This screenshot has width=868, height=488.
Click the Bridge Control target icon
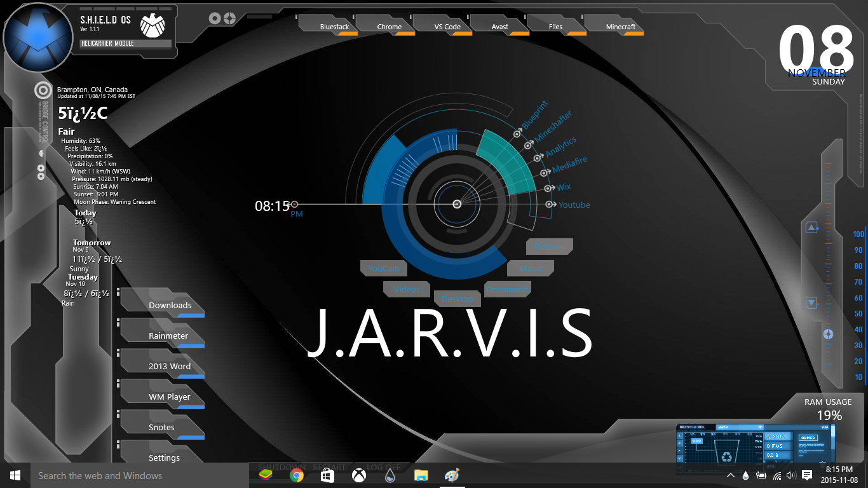click(43, 90)
